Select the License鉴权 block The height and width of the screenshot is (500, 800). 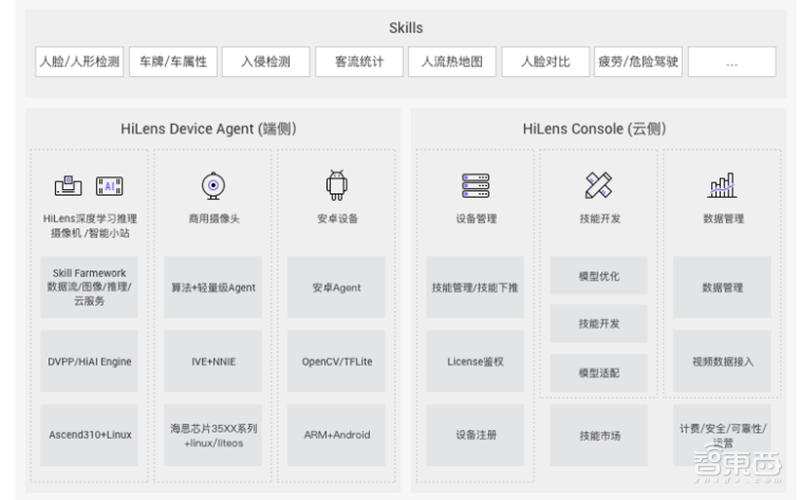pos(475,361)
